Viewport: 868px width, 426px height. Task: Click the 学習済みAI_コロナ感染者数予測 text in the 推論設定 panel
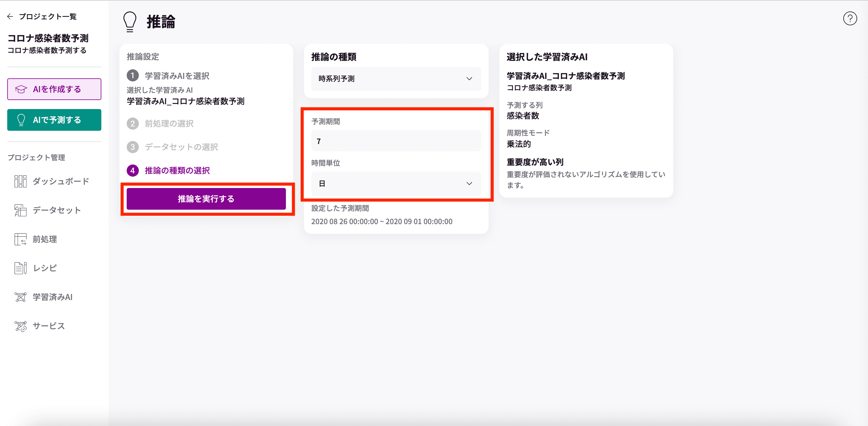coord(186,101)
